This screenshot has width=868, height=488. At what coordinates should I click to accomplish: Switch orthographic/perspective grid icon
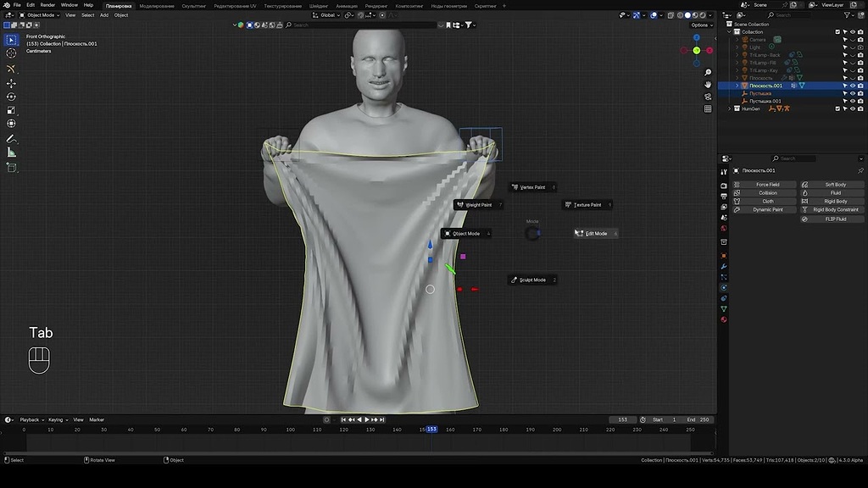click(708, 109)
